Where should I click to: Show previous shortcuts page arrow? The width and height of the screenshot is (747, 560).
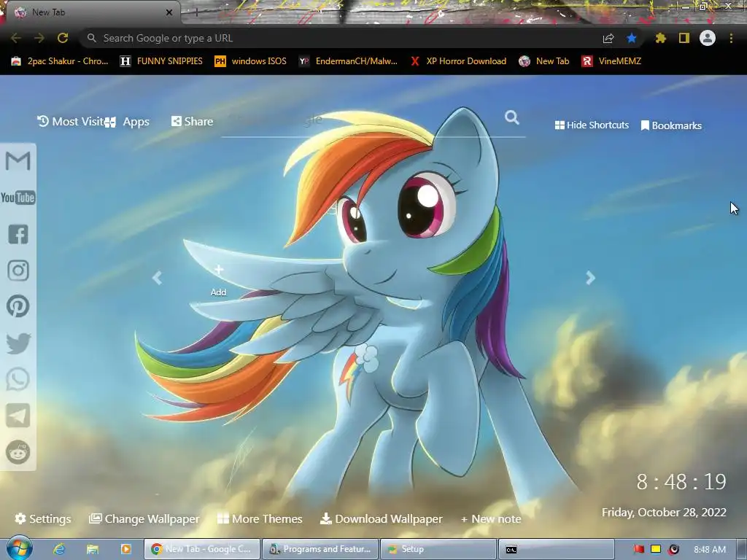[158, 278]
